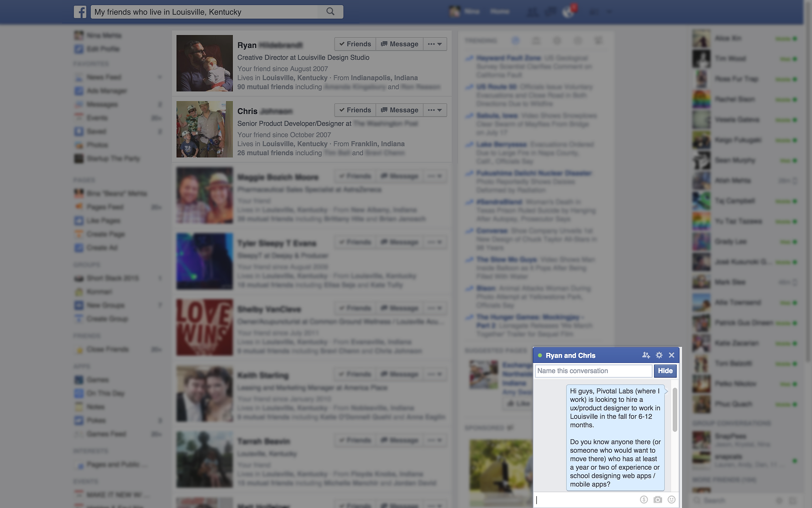Screen dimensions: 812x508
Task: Open chat options gear icon
Action: tap(659, 355)
